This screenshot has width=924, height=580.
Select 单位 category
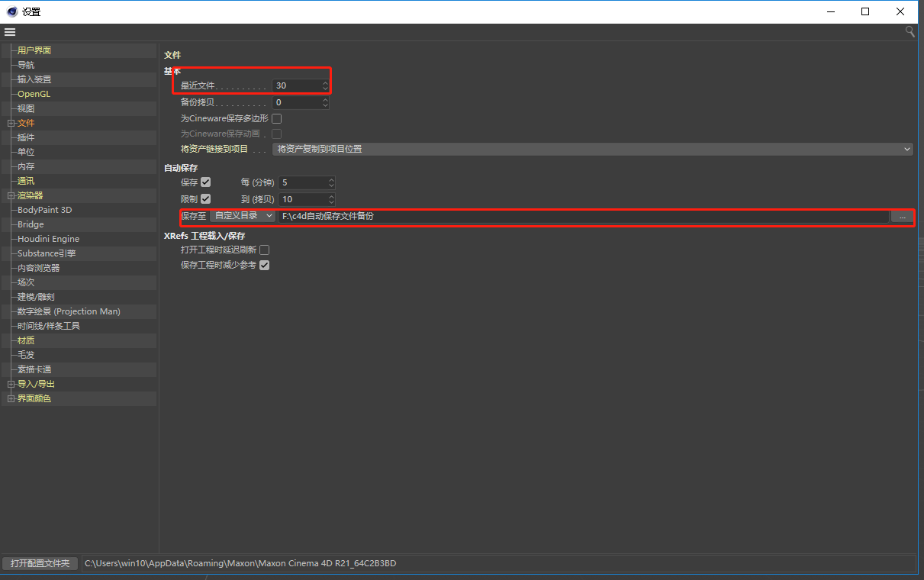click(26, 152)
